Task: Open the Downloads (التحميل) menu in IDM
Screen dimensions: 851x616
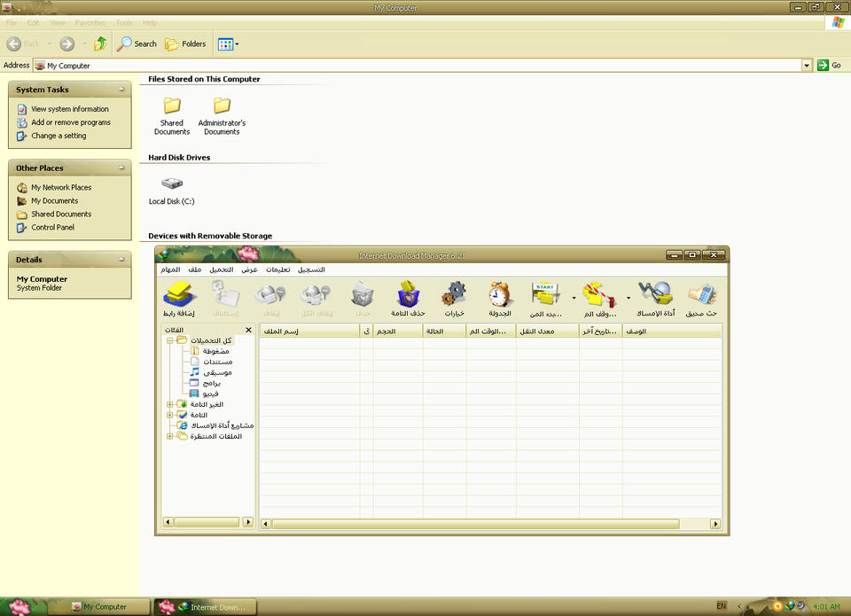Action: click(x=222, y=269)
